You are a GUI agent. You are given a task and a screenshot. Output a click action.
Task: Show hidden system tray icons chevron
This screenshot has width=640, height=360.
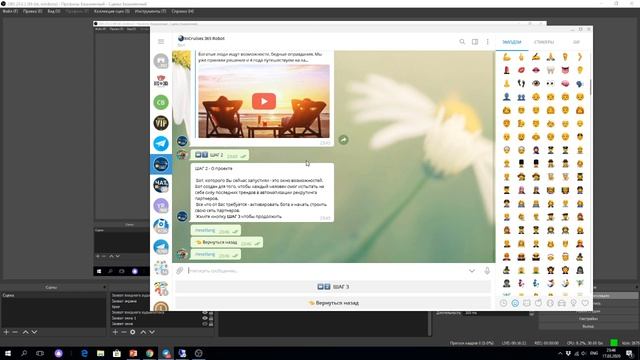560,353
